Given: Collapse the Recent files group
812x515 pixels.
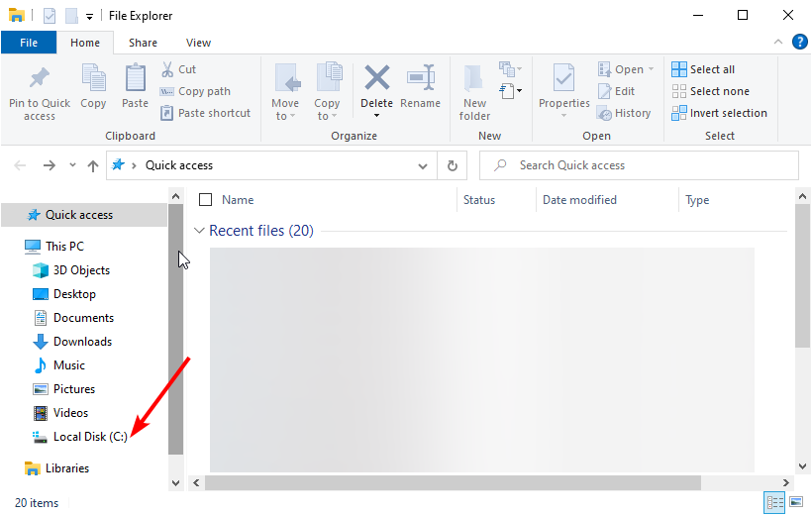Looking at the screenshot, I should (x=199, y=231).
